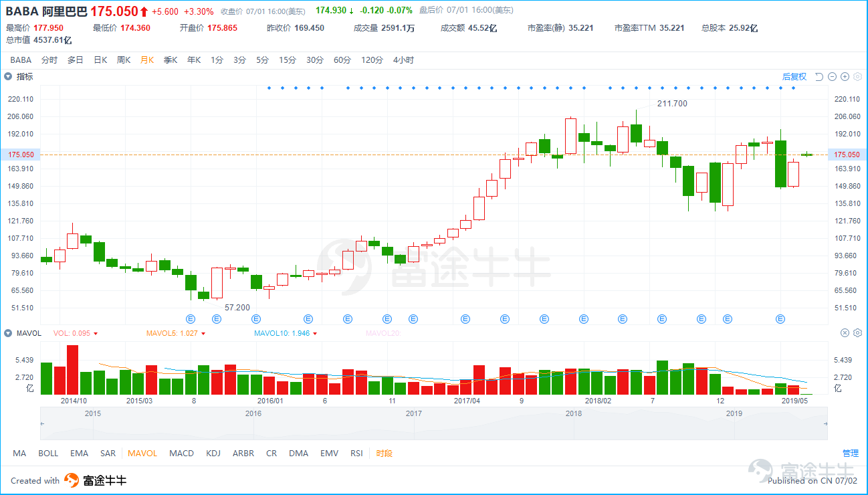Screen dimensions: 868x495
Task: Switch to the 日K daily candlestick tab
Action: tap(100, 60)
